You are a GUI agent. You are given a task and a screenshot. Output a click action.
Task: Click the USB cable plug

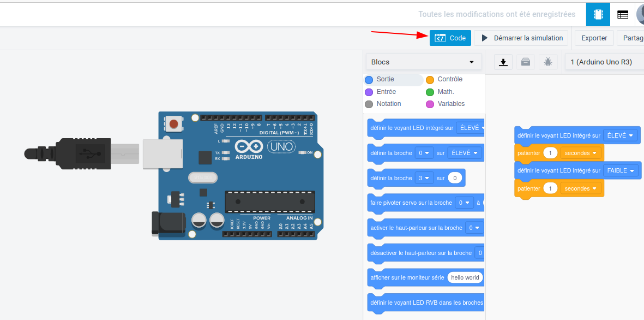coord(82,153)
